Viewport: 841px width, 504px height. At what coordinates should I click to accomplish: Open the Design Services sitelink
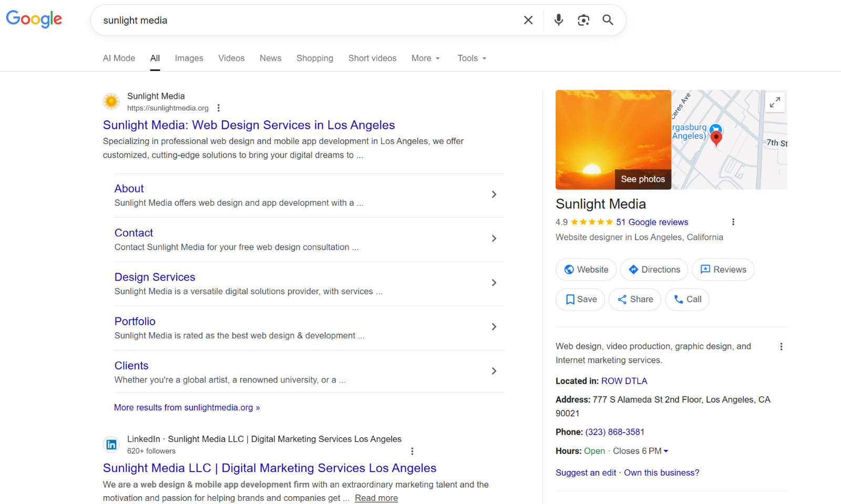[155, 277]
